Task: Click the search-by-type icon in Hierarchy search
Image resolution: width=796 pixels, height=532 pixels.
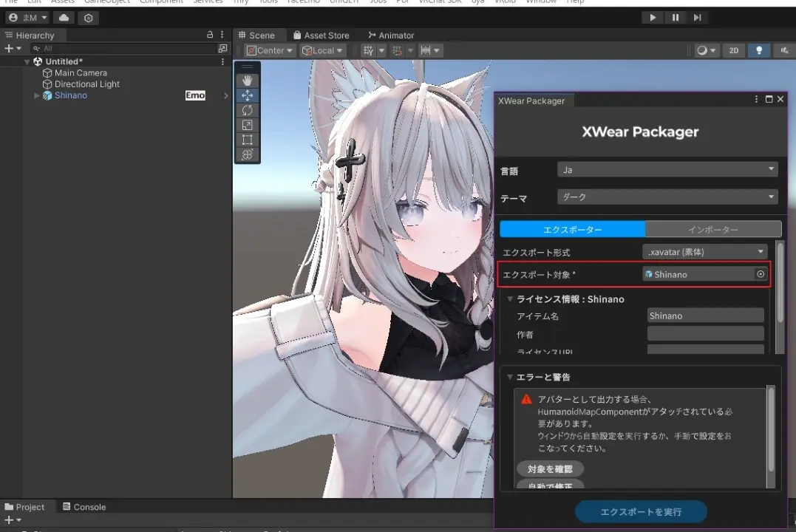Action: coord(222,48)
